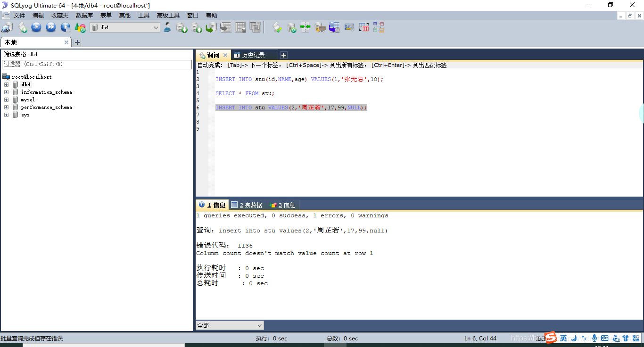Open a new query editor from toolbar
Screen dimensions: 644x347
(22, 27)
